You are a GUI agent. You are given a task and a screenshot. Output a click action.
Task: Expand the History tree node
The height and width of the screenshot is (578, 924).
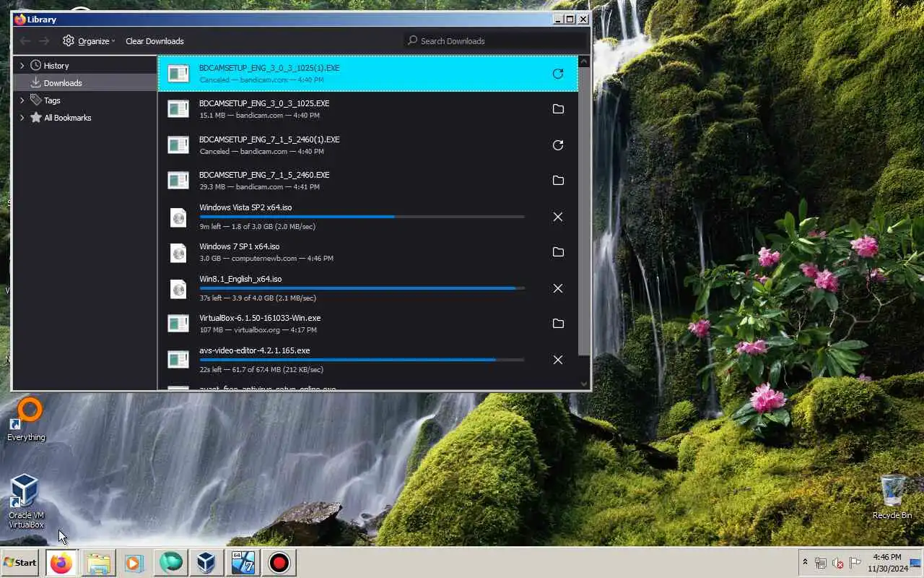[22, 66]
